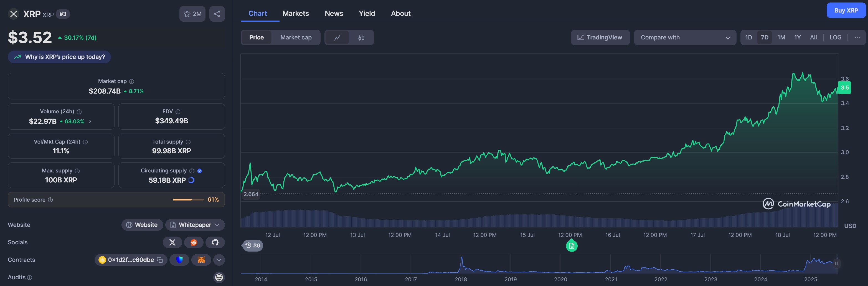Click Vol/Mkt Cap (24h) info icon
The image size is (868, 286).
85,142
